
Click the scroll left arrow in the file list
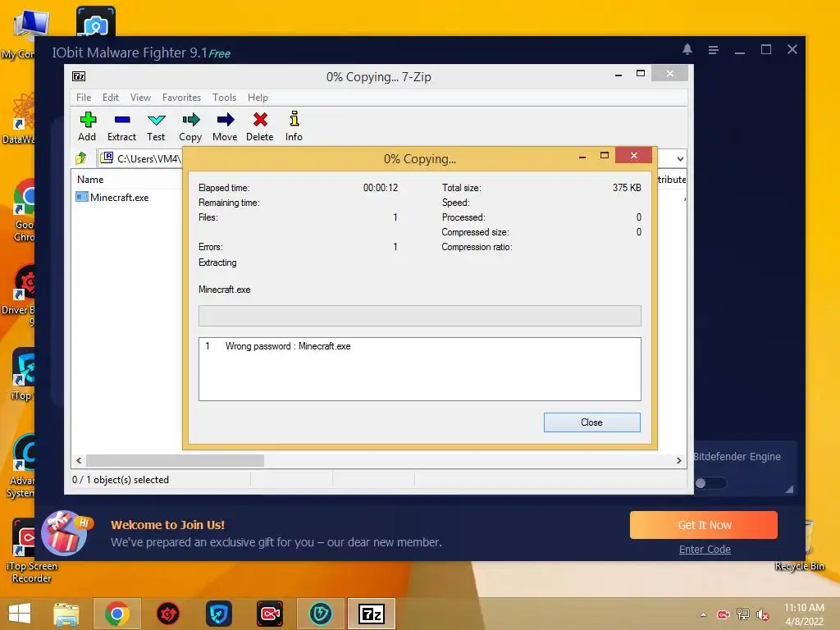80,461
